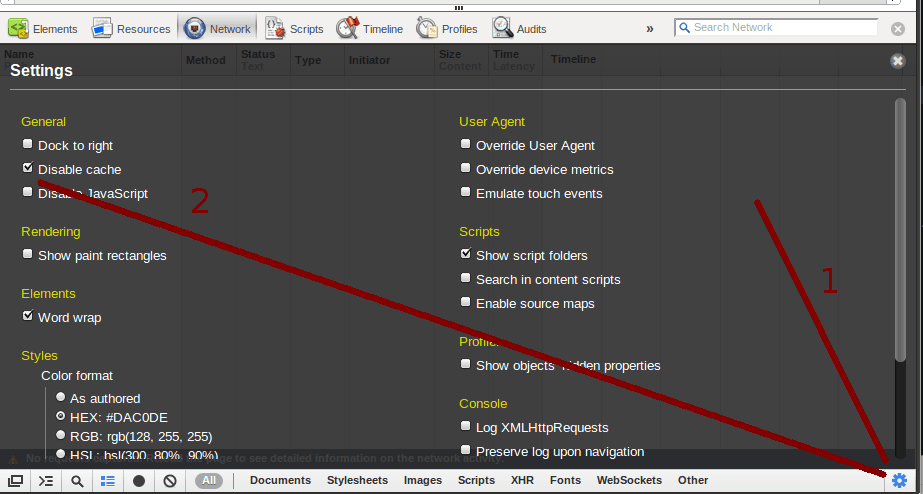Open the Elements panel

tap(42, 28)
